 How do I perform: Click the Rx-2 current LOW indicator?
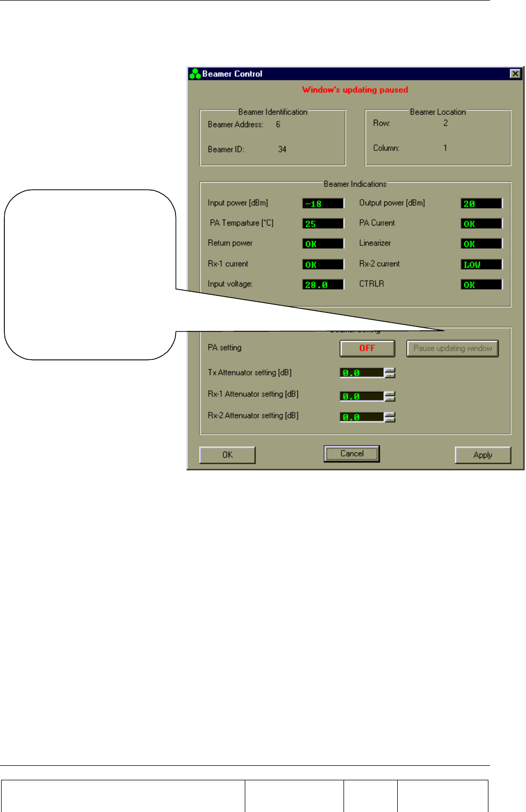(x=481, y=264)
